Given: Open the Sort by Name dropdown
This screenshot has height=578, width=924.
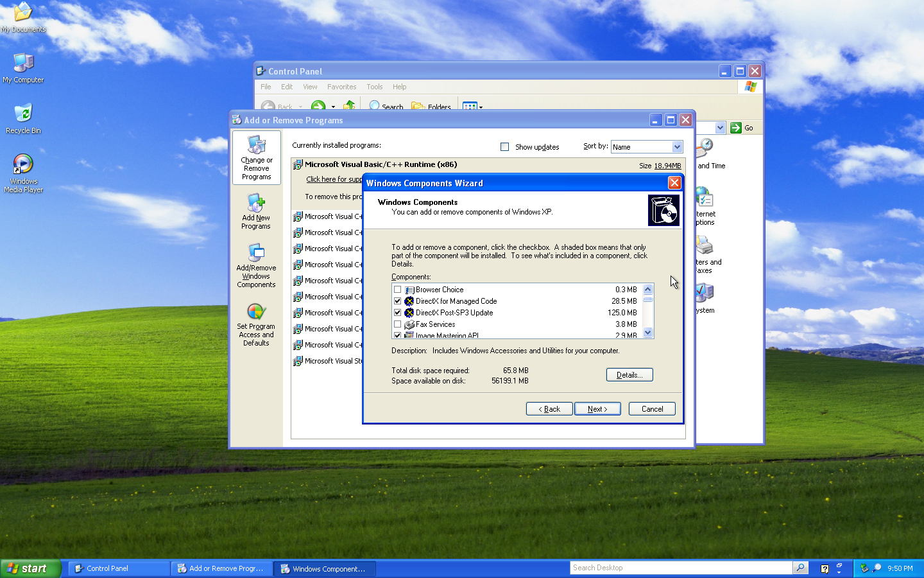Looking at the screenshot, I should click(676, 147).
